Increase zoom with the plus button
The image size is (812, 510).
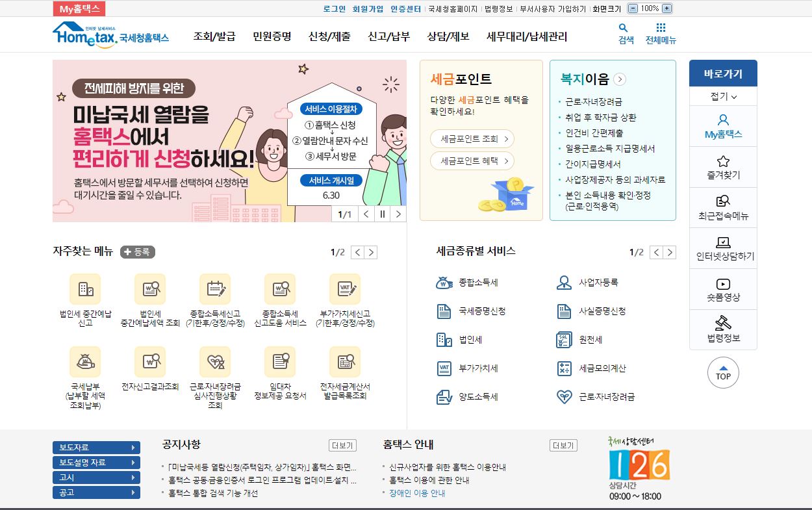tap(666, 8)
